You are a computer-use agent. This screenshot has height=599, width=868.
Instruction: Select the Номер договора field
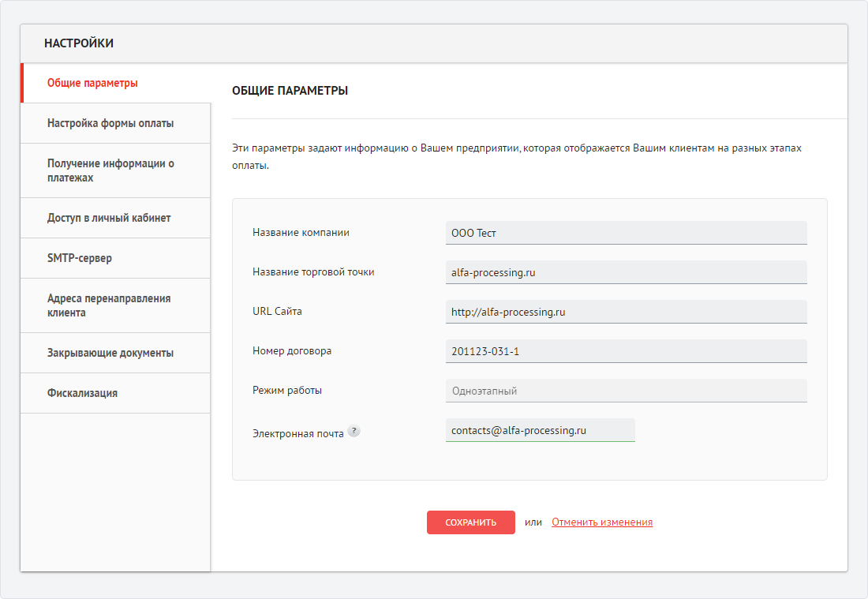point(626,351)
